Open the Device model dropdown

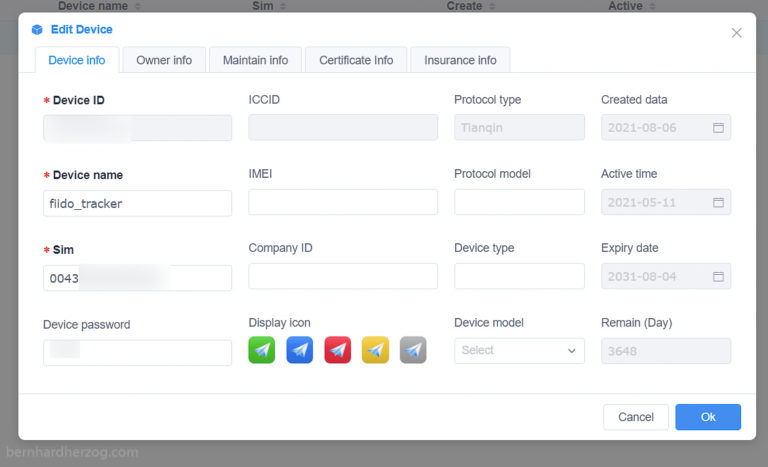(519, 351)
